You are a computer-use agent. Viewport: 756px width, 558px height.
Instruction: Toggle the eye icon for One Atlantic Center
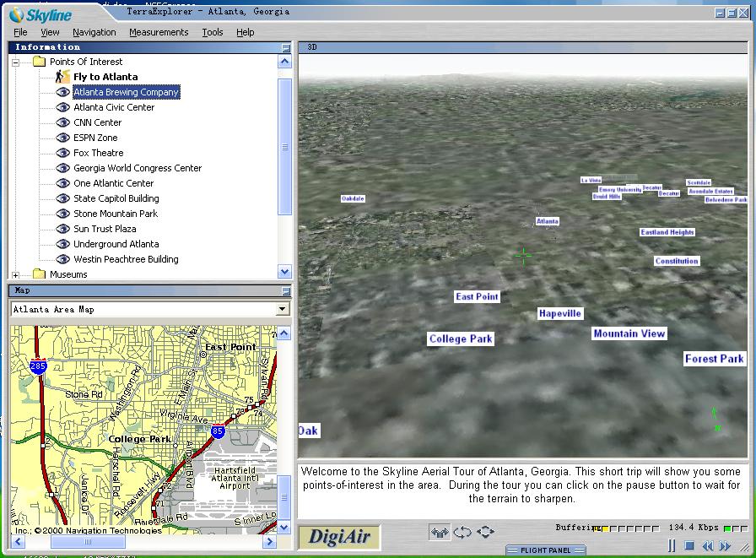point(62,183)
